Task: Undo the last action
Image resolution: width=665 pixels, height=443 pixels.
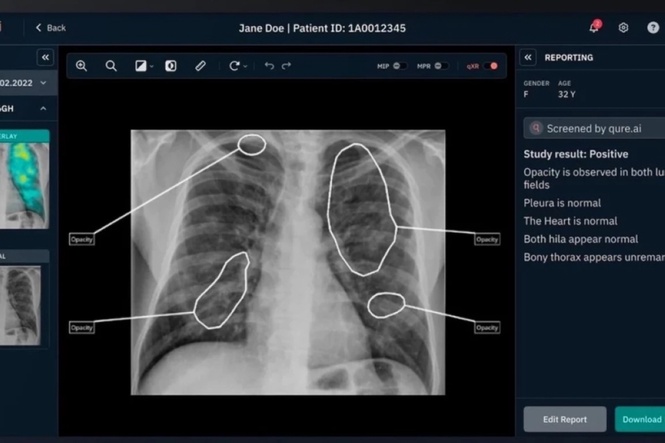Action: (269, 66)
